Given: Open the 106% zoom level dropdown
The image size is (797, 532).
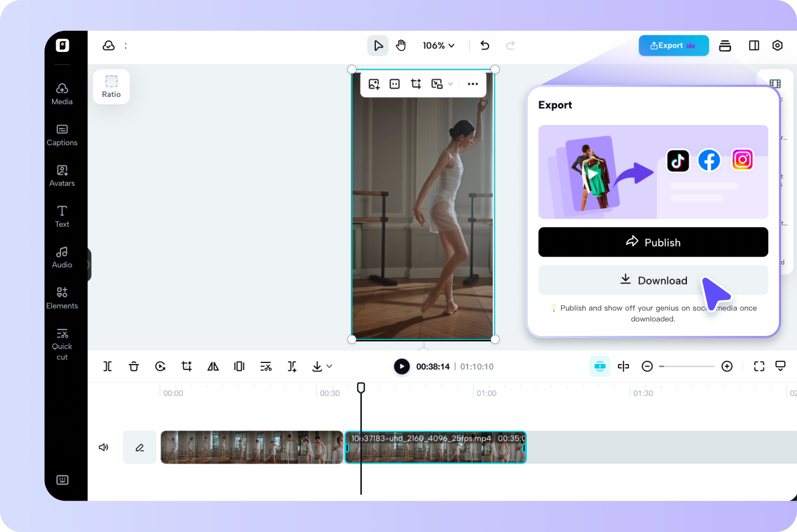Looking at the screenshot, I should tap(439, 46).
